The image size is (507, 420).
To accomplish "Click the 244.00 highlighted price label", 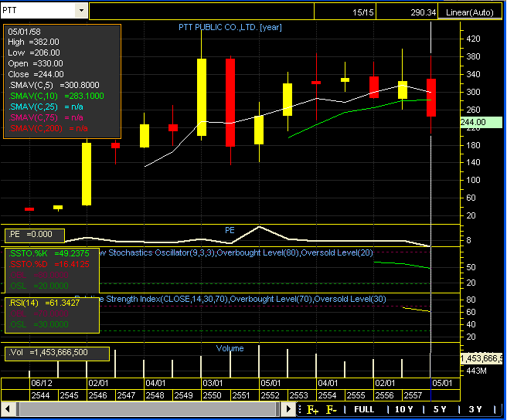I will point(481,122).
